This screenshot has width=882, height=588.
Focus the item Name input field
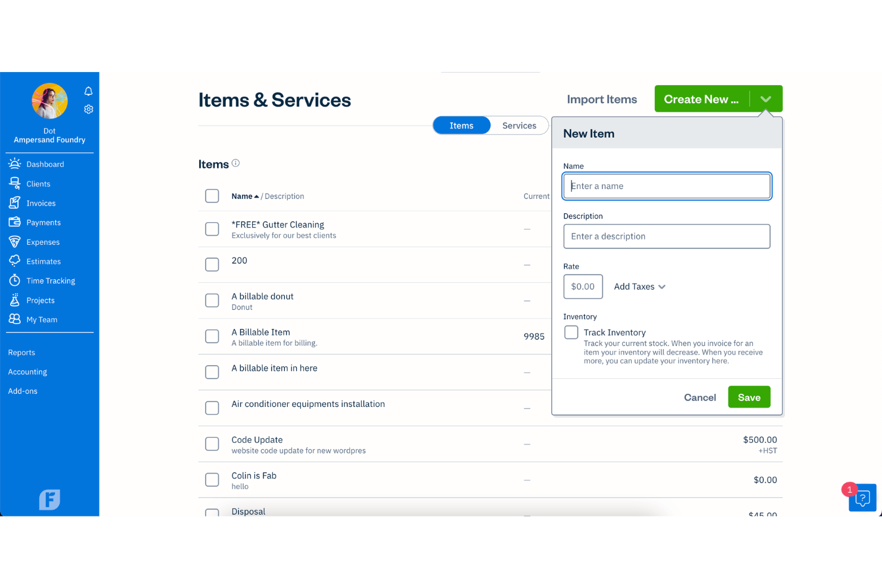[667, 186]
